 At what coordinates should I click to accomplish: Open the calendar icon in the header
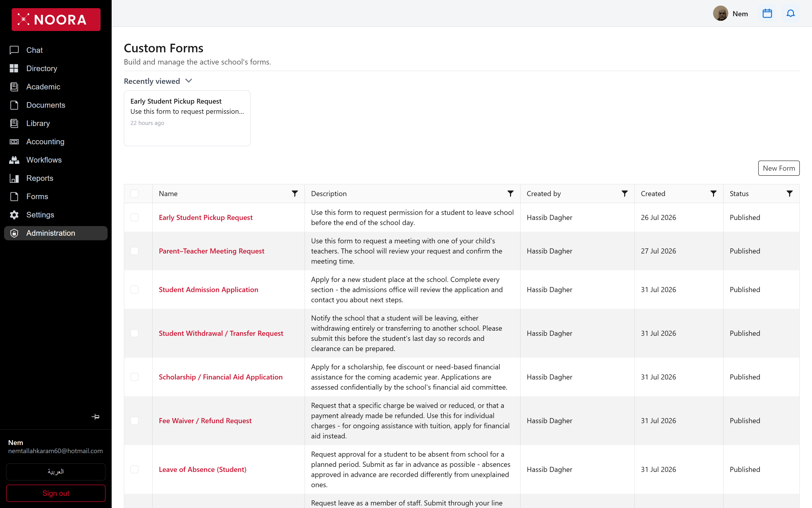[767, 14]
